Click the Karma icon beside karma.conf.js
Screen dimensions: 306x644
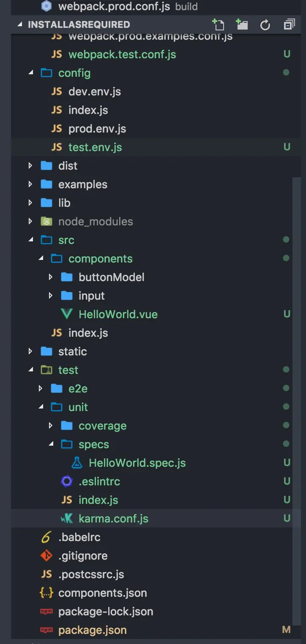(x=67, y=519)
